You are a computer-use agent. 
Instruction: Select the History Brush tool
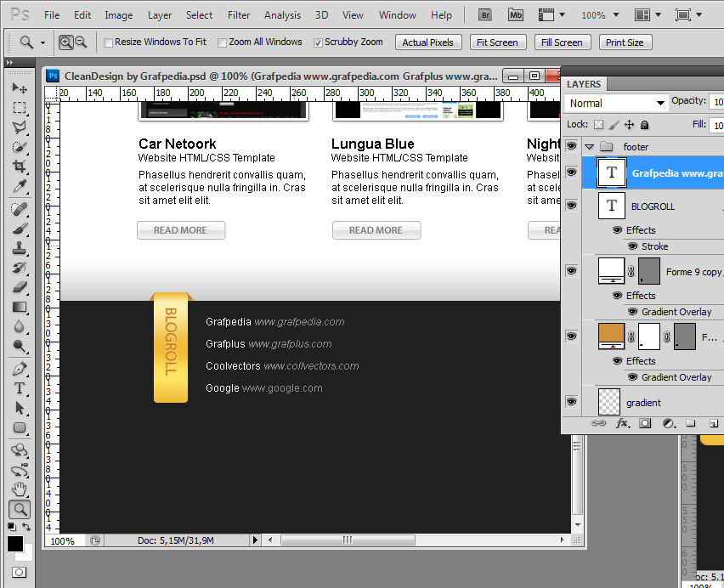(x=20, y=268)
